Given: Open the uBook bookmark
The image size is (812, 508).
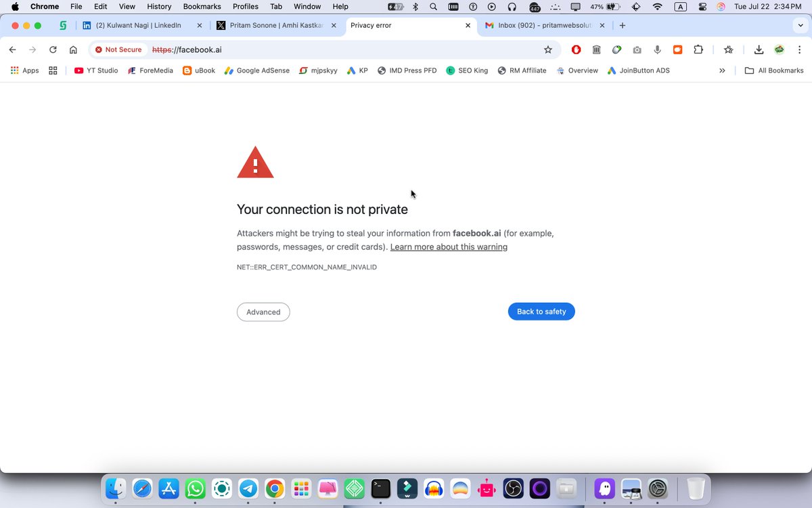Looking at the screenshot, I should point(199,70).
